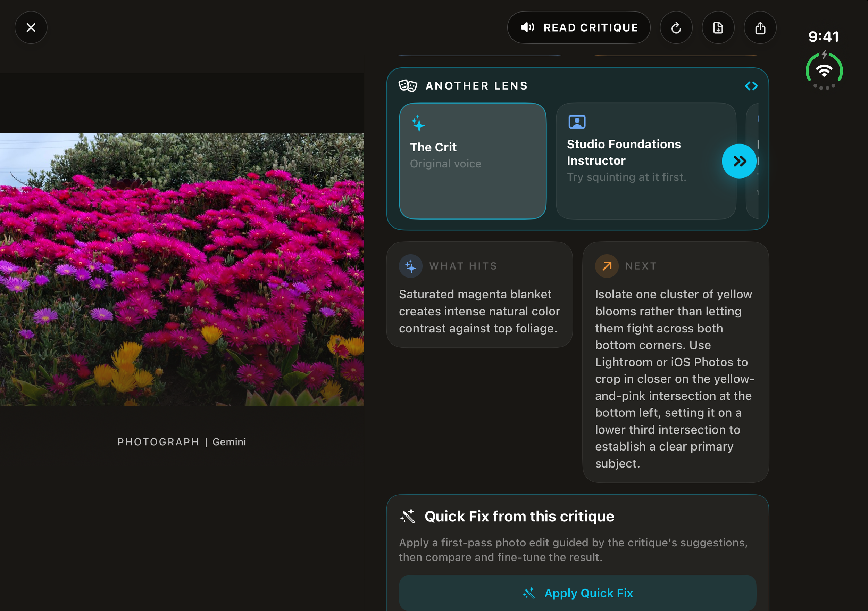The width and height of the screenshot is (868, 611).
Task: Click the NEXT card heading
Action: [641, 266]
